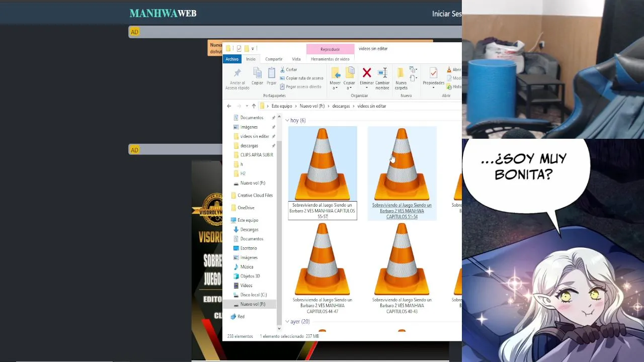Viewport: 644px width, 362px height.
Task: Open the Archivo tab
Action: (232, 59)
